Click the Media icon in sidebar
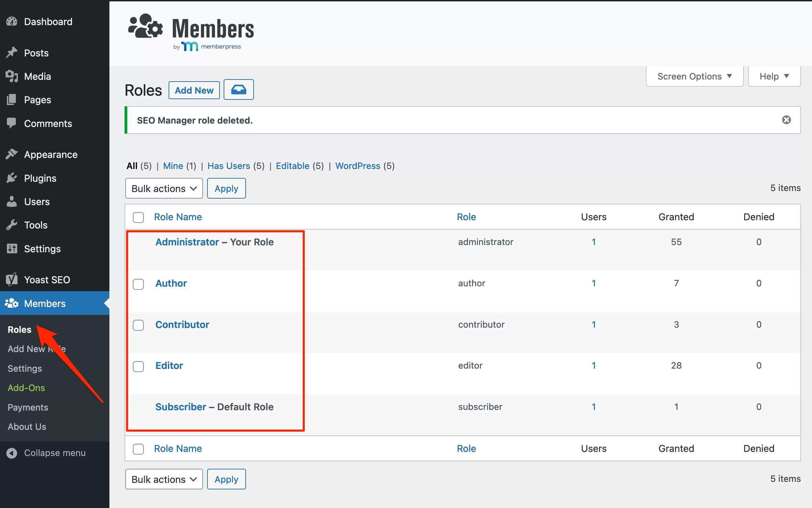The width and height of the screenshot is (812, 508). (x=12, y=76)
